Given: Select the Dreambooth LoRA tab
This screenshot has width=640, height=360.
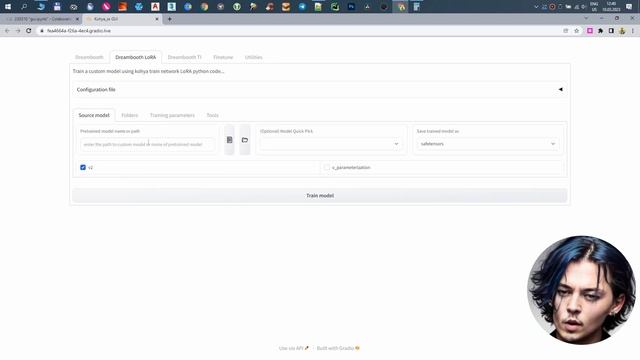Looking at the screenshot, I should (x=136, y=57).
